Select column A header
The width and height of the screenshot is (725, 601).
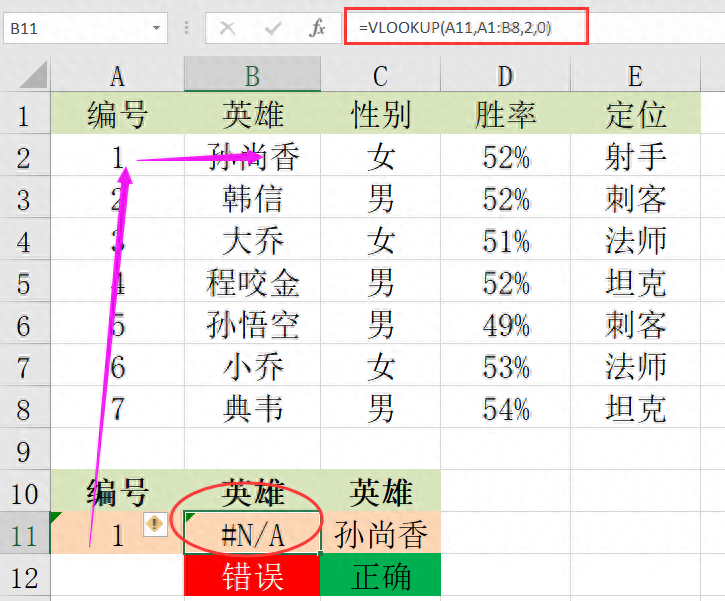pyautogui.click(x=117, y=75)
